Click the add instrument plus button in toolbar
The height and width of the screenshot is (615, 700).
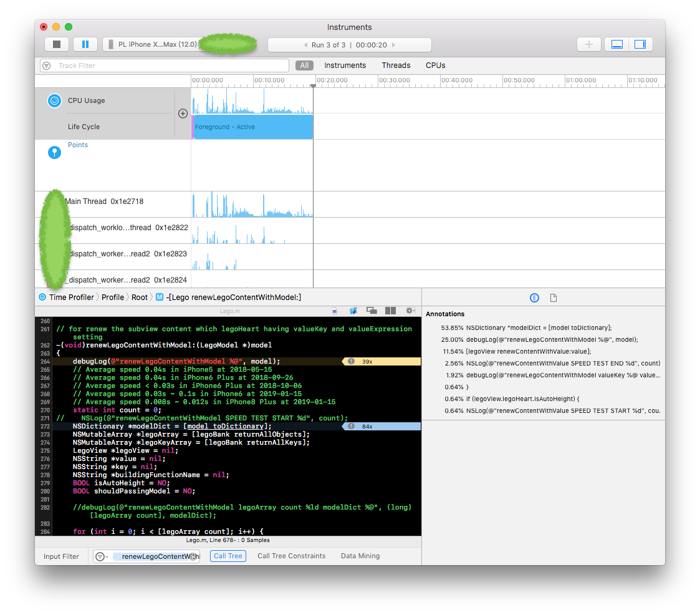pos(588,44)
